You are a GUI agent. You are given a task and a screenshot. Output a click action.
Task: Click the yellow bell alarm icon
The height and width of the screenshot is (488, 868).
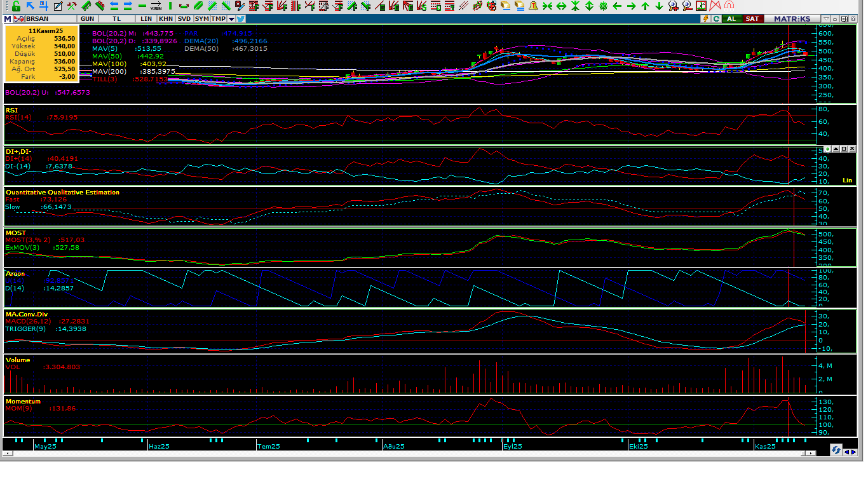(x=533, y=6)
